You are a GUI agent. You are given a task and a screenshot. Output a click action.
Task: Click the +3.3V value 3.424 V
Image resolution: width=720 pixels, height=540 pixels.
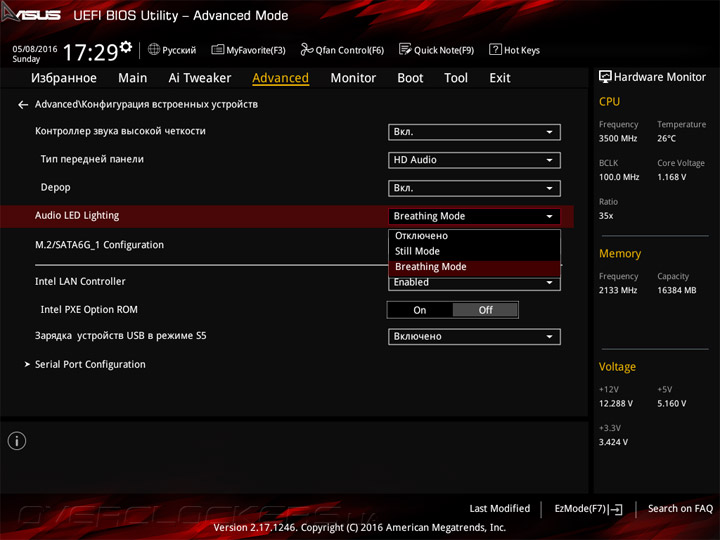[x=613, y=442]
